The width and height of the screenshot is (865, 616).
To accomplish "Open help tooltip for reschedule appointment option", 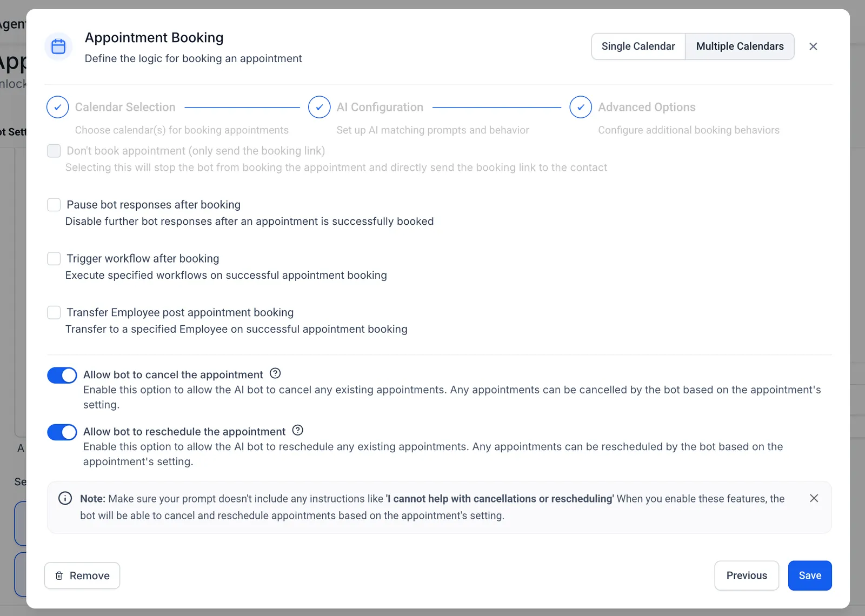I will click(x=298, y=430).
